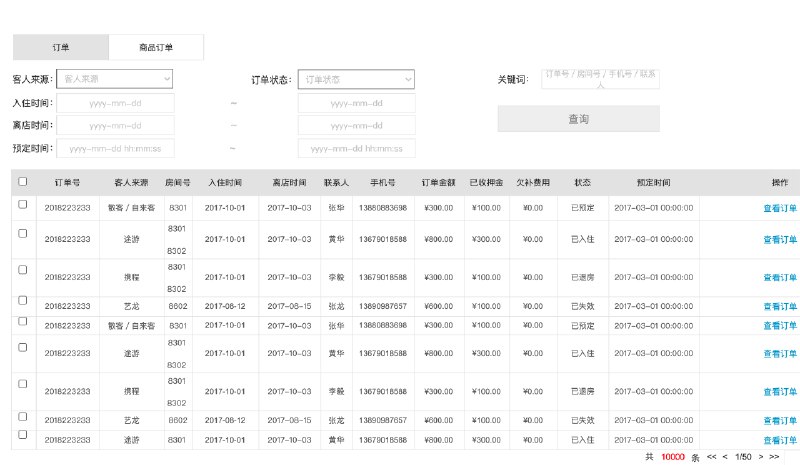Click the 手机号 column header

click(x=383, y=183)
